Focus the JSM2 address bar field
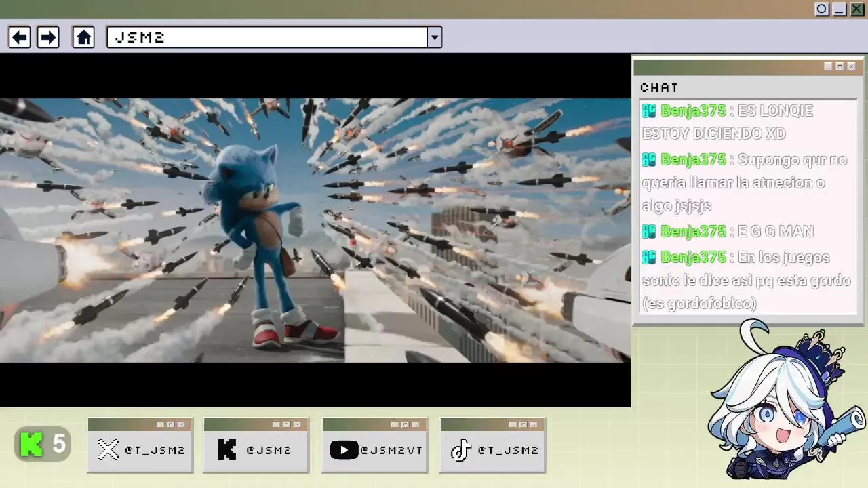Viewport: 868px width, 488px height. [x=267, y=37]
